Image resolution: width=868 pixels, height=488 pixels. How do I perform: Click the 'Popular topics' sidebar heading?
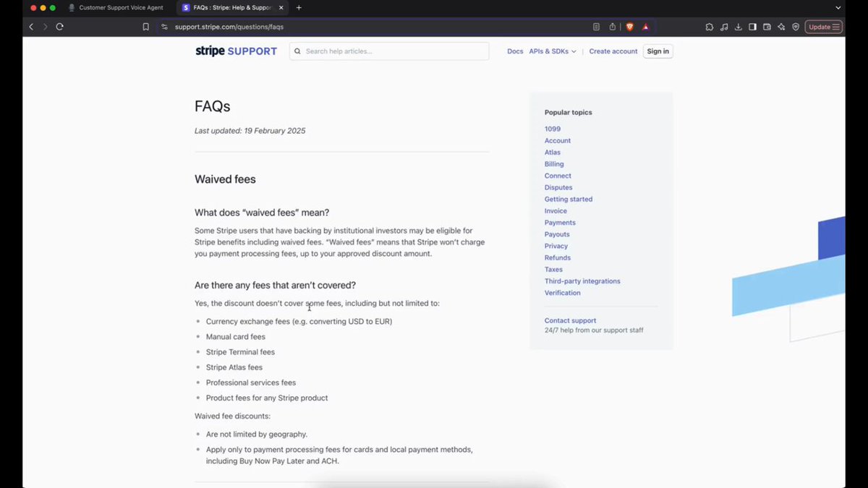coord(569,112)
